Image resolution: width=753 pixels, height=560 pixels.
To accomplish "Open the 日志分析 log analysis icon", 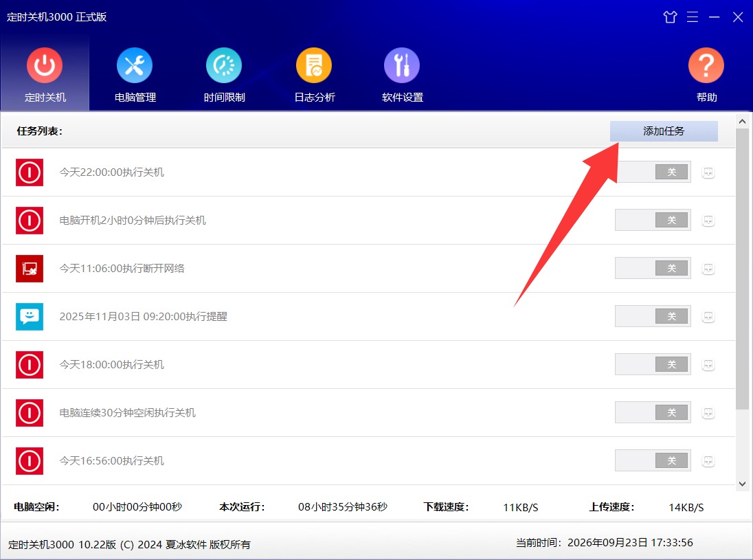I will click(x=314, y=65).
